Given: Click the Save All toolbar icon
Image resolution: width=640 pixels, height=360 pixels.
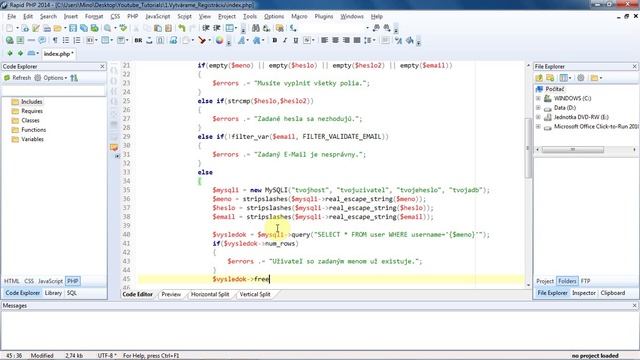Looking at the screenshot, I should coord(84,28).
